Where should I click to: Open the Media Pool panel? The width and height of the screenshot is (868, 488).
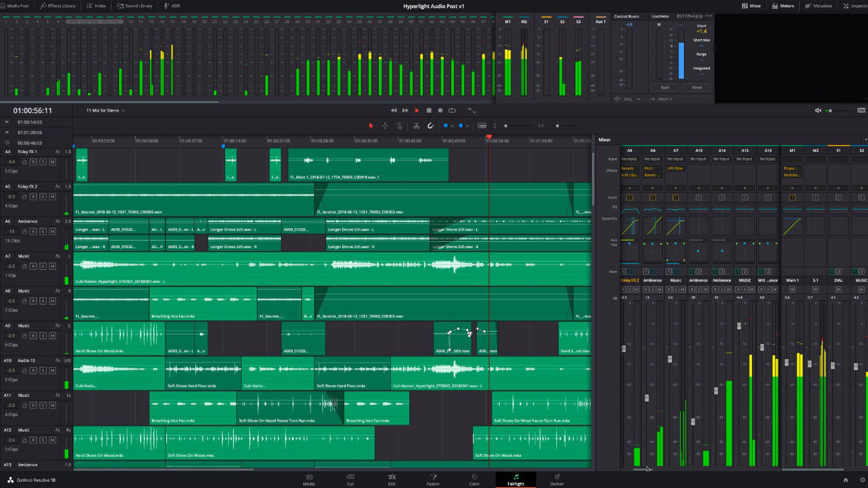[14, 6]
